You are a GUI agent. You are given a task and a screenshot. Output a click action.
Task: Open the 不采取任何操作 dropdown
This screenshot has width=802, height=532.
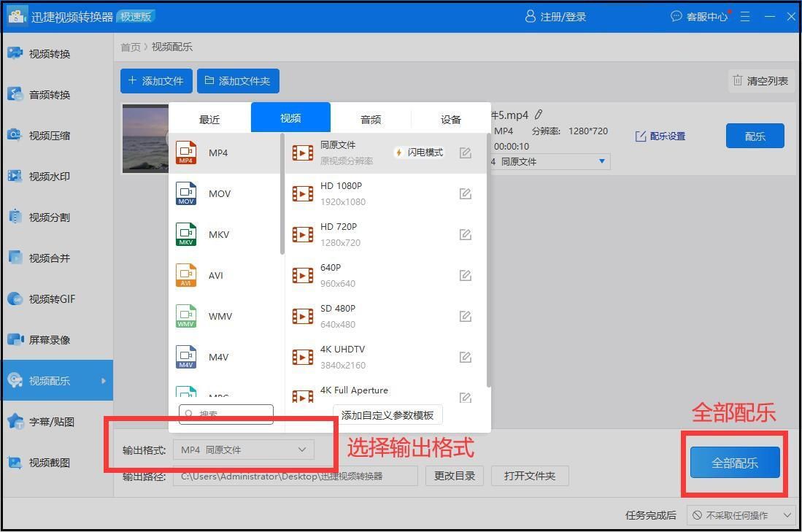click(x=740, y=515)
